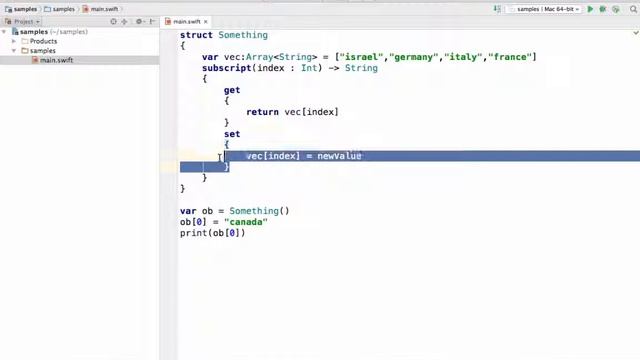Click the "france" string literal

coord(510,57)
